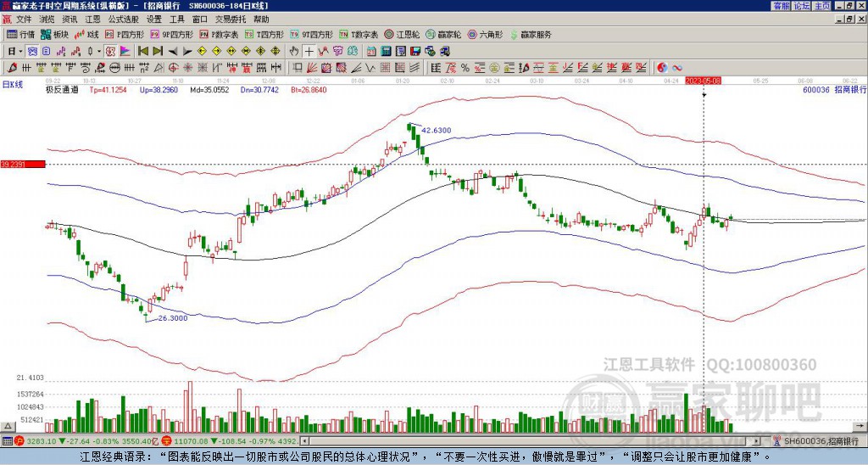This screenshot has height=465, width=868.
Task: Click the up-arrow button at bottom left
Action: coord(8,426)
